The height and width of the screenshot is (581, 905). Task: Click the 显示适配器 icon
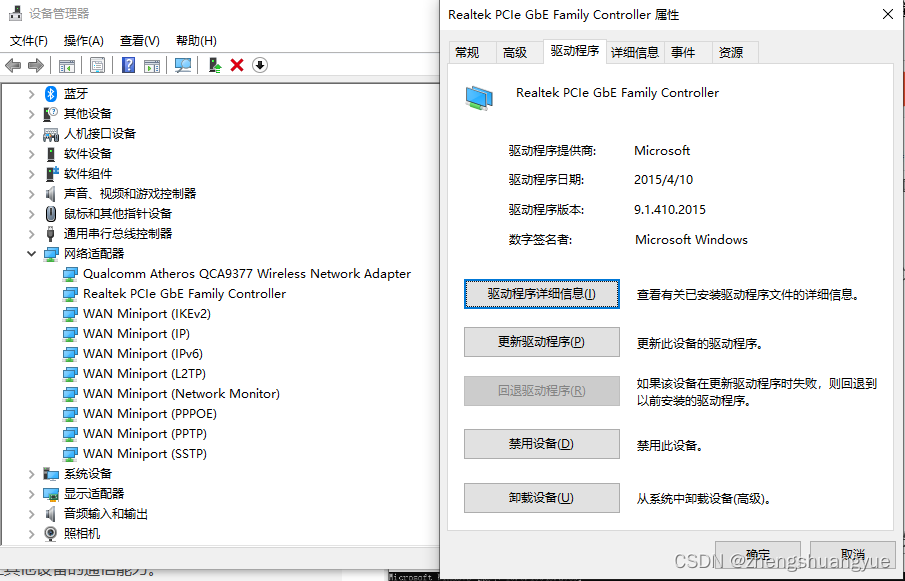(x=51, y=494)
